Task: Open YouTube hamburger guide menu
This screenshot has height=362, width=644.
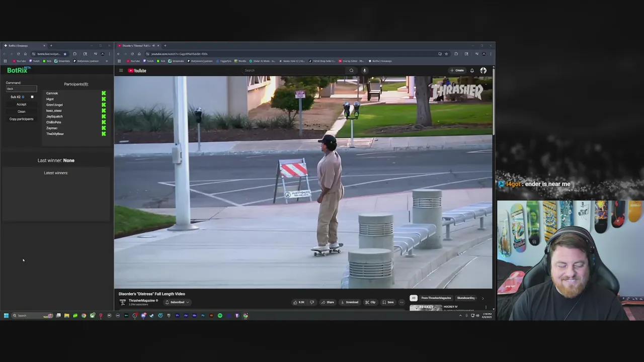Action: click(121, 70)
